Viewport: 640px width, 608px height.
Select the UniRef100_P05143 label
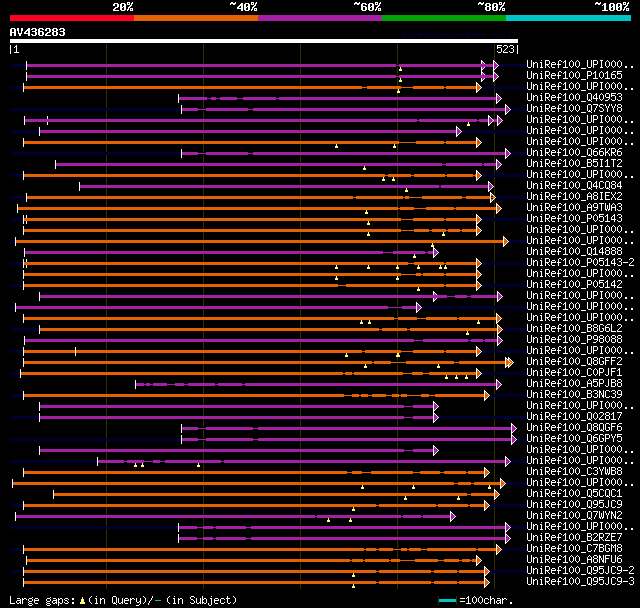574,219
